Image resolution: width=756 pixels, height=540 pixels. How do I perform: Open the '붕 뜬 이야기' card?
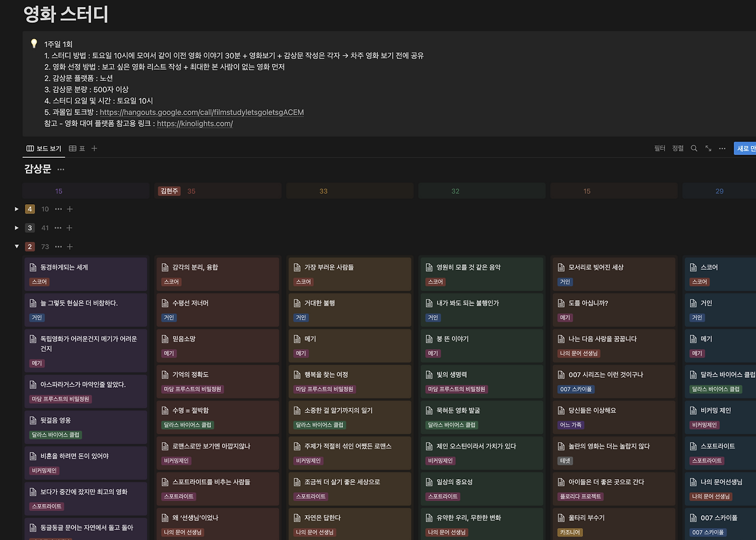[x=482, y=346]
